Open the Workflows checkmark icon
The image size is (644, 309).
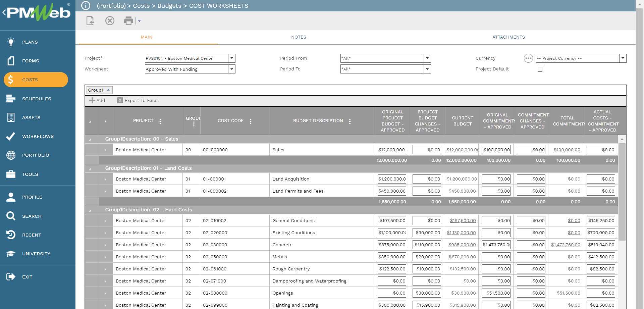point(11,136)
